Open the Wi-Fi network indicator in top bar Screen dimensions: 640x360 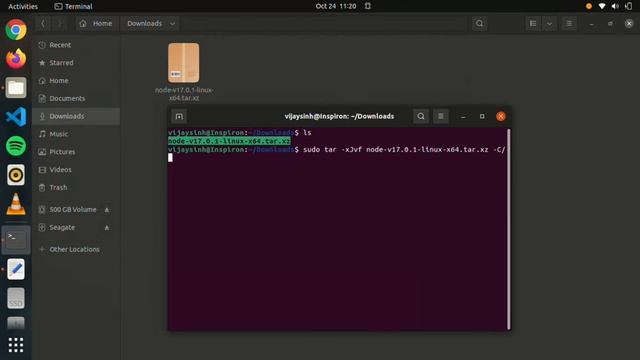pos(602,6)
